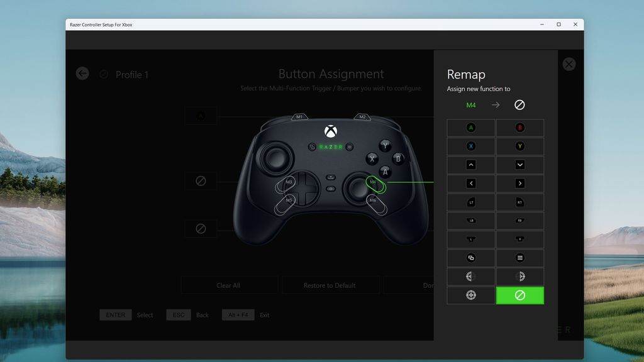This screenshot has width=644, height=362.
Task: Select the Menu button function
Action: [520, 258]
